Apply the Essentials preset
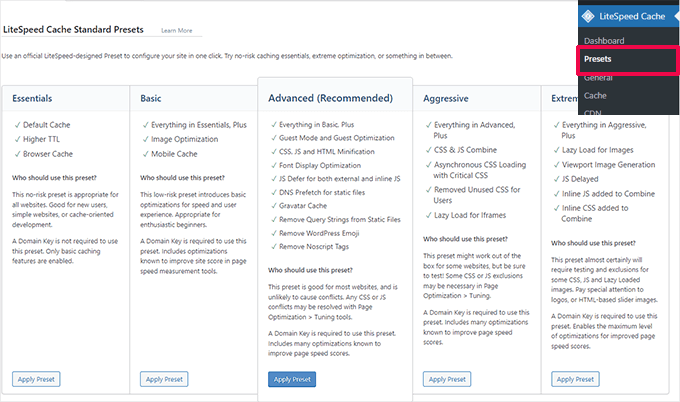 [37, 379]
